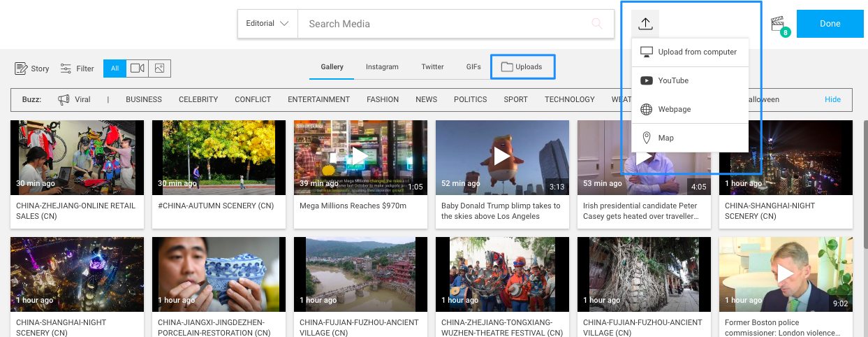Open CHINA-JIANGXI-JINGDEZHEN-PORCELAIN-RESTORATION thumbnail
Image resolution: width=868 pixels, height=337 pixels.
[219, 274]
